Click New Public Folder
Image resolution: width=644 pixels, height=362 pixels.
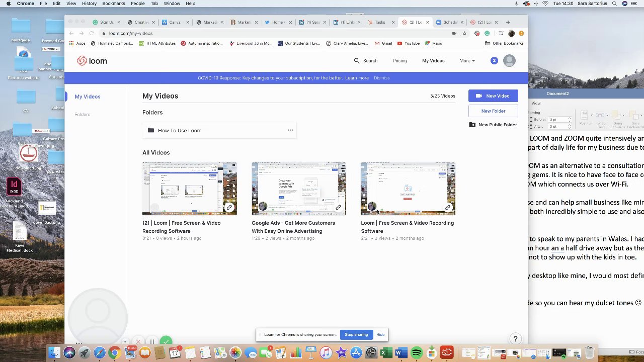(493, 125)
